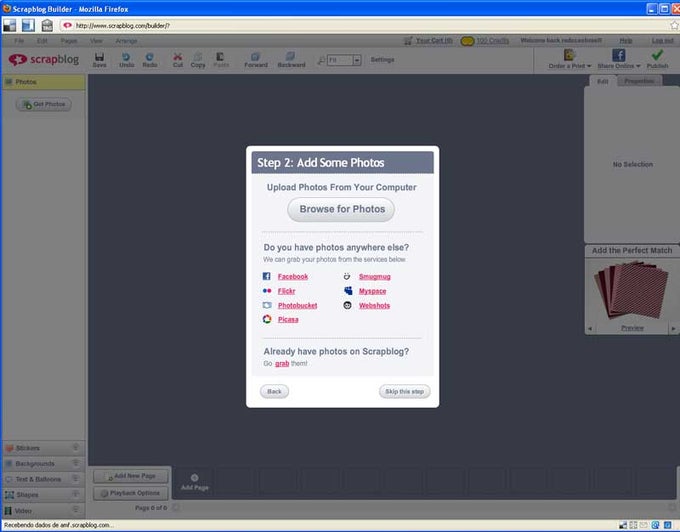Screen dimensions: 680x532
Task: Click the Picasa icon
Action: [267, 319]
